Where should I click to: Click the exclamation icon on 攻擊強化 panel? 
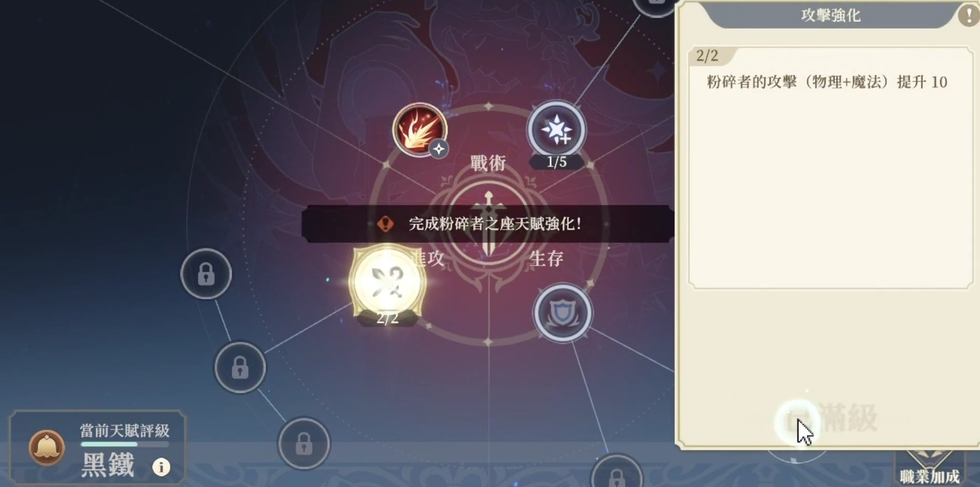point(969,15)
